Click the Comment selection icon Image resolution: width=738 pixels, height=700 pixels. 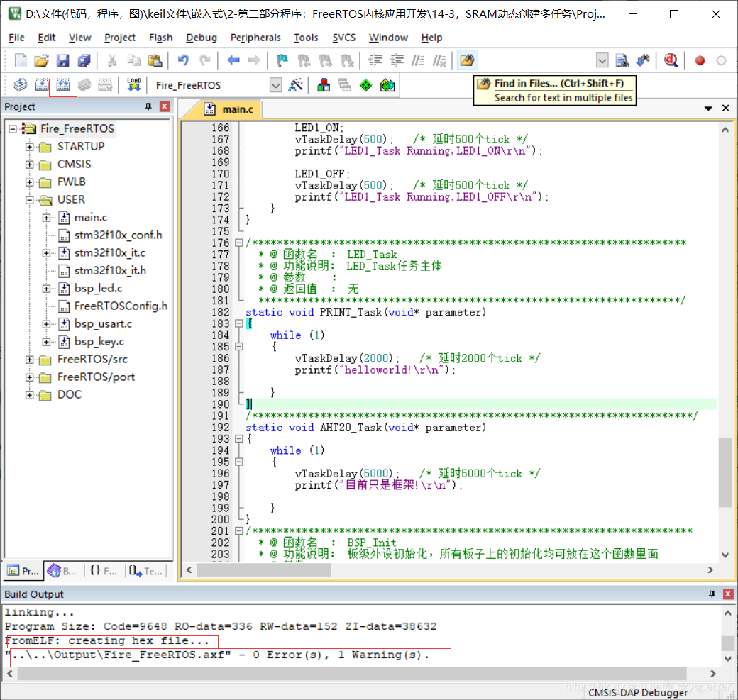click(418, 61)
